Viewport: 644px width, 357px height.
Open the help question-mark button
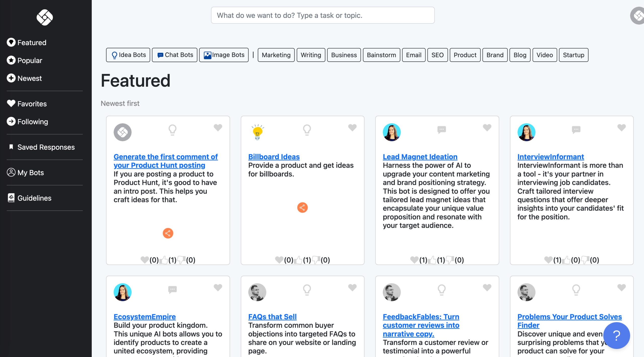617,335
